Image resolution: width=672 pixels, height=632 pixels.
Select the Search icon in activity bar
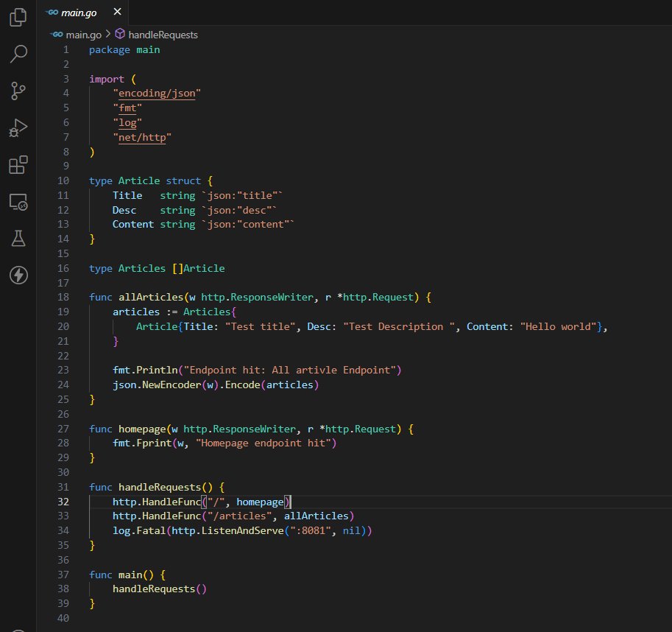[17, 54]
